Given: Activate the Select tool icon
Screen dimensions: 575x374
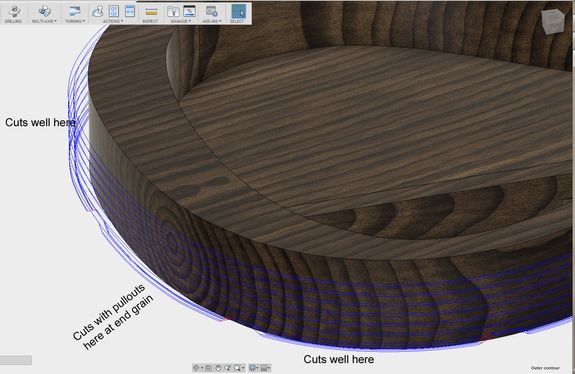Looking at the screenshot, I should pyautogui.click(x=238, y=11).
